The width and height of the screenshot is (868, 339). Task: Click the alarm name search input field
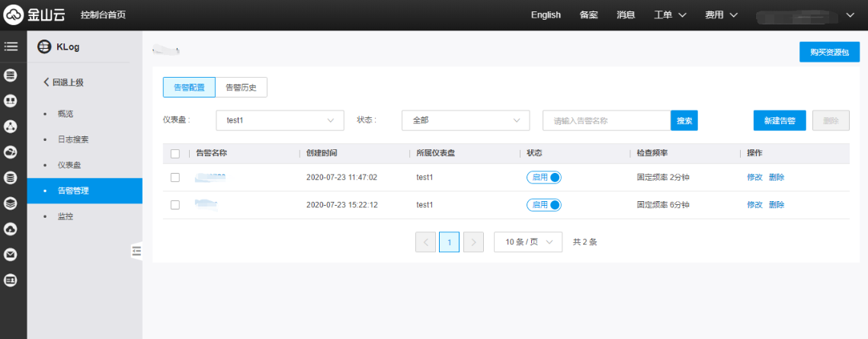click(x=606, y=120)
